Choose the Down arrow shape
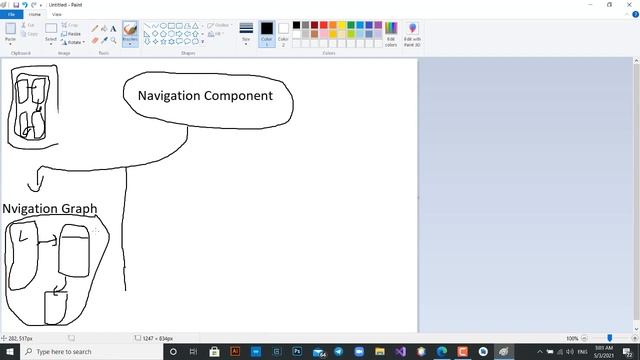Screen dimensions: 640x360 tap(147, 41)
